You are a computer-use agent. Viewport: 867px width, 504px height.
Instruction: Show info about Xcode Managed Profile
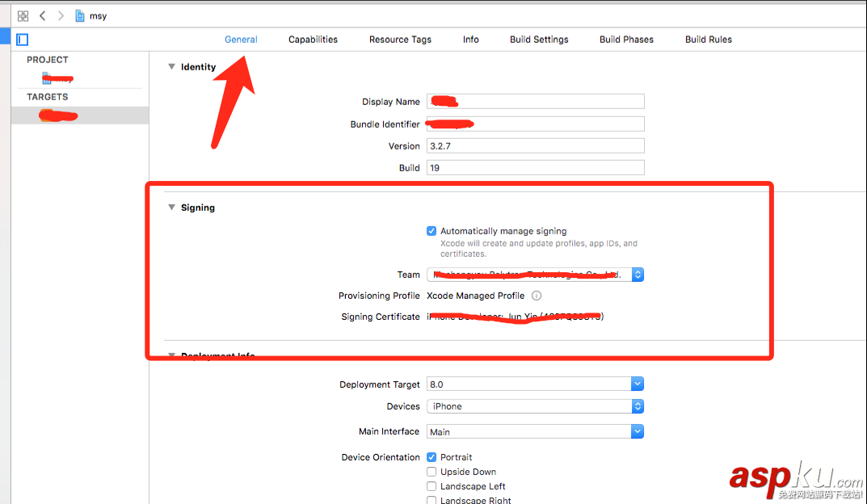(537, 296)
